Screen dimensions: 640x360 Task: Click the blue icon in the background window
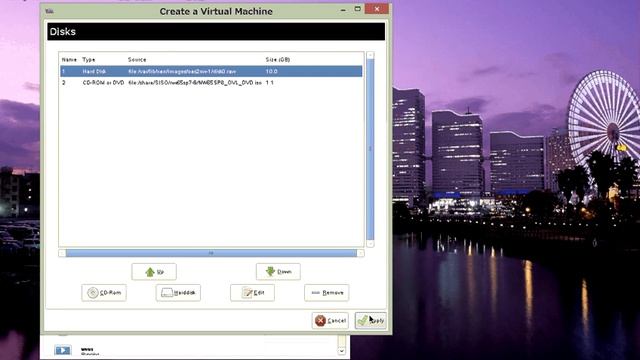pos(63,350)
